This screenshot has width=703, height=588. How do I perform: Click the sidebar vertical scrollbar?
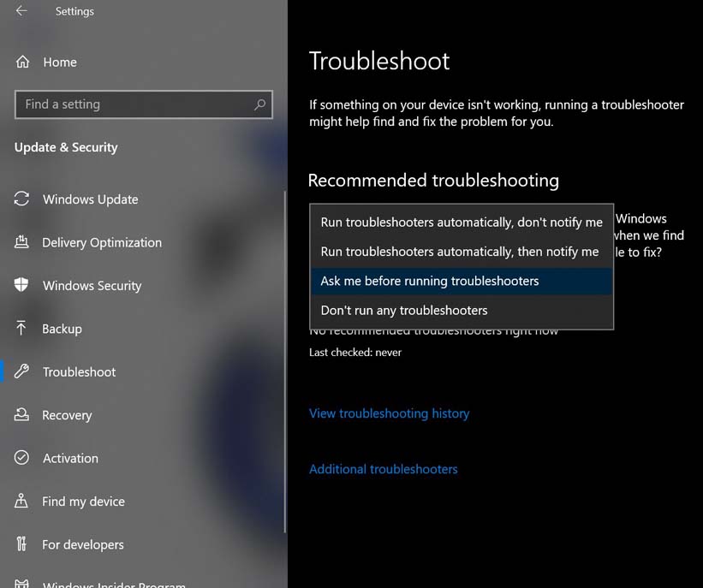(284, 362)
